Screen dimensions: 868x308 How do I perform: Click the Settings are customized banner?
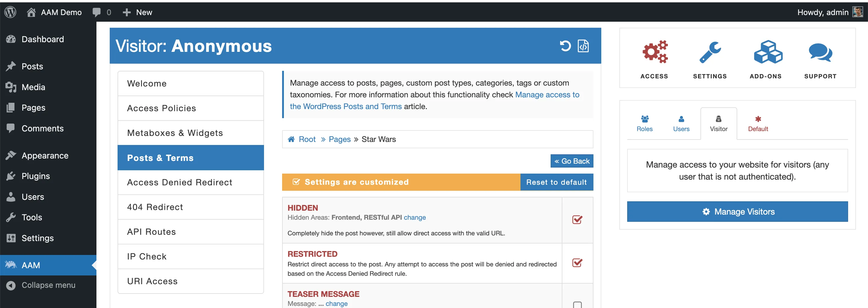[x=401, y=182]
